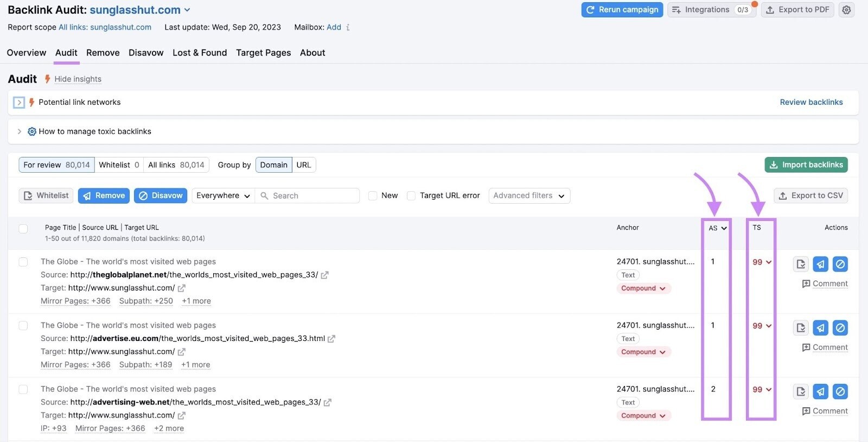
Task: Click Export to PDF
Action: pos(797,10)
